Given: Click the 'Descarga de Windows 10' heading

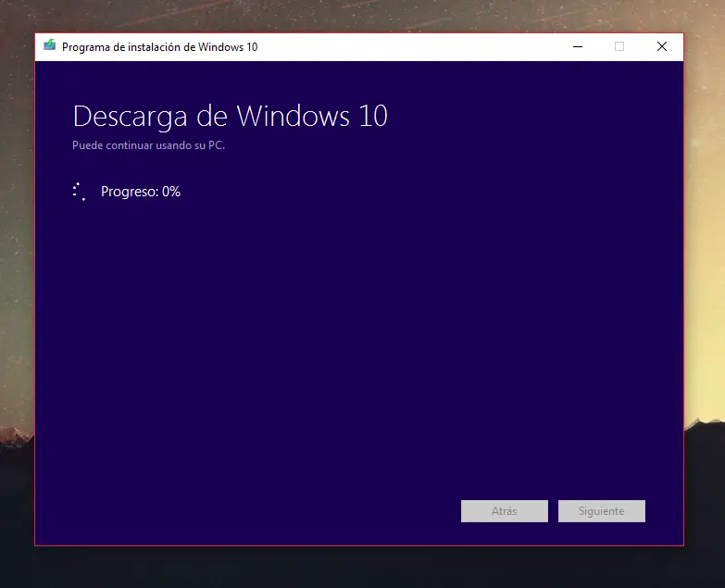Looking at the screenshot, I should (230, 116).
